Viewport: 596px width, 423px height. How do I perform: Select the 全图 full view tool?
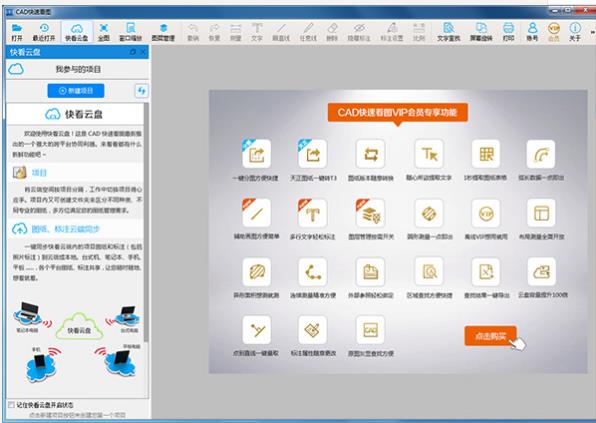coord(103,32)
